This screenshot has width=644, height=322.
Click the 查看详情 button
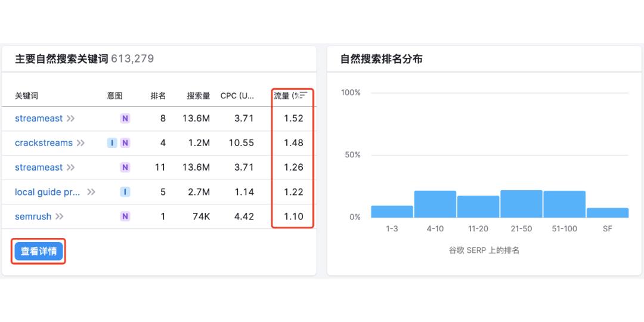pos(39,252)
